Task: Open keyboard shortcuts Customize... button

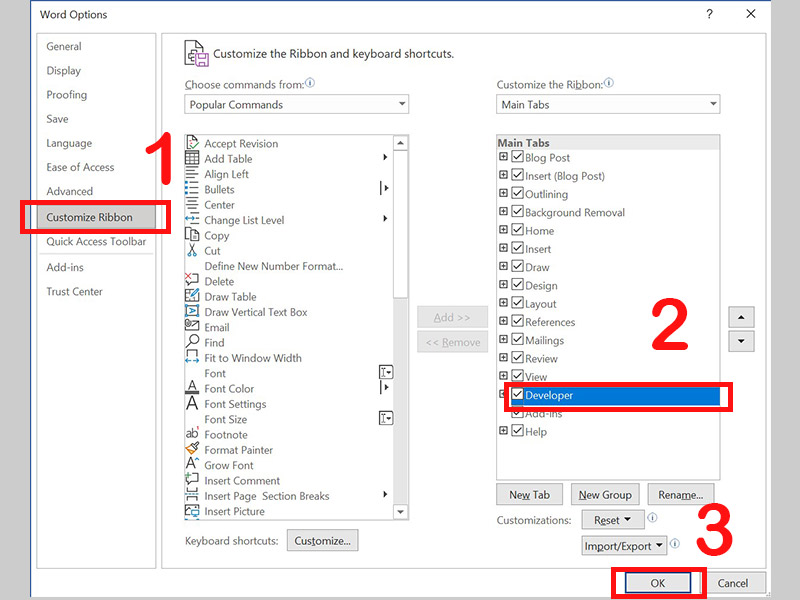Action: (322, 540)
